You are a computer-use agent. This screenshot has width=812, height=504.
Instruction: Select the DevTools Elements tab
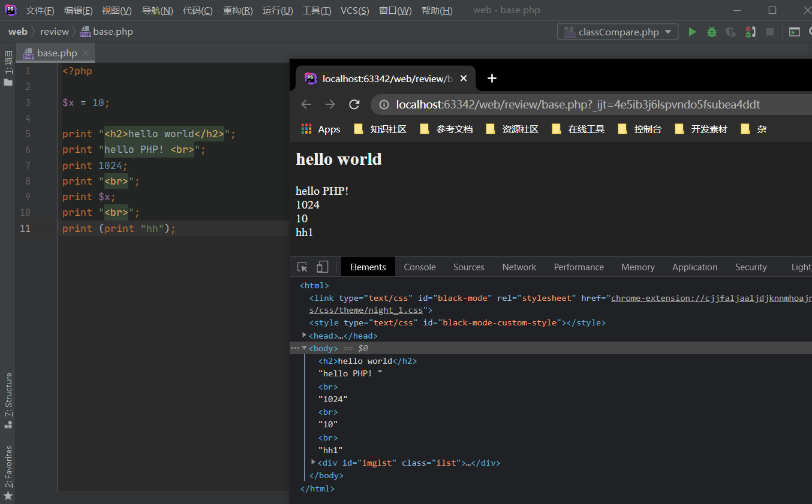click(x=368, y=267)
